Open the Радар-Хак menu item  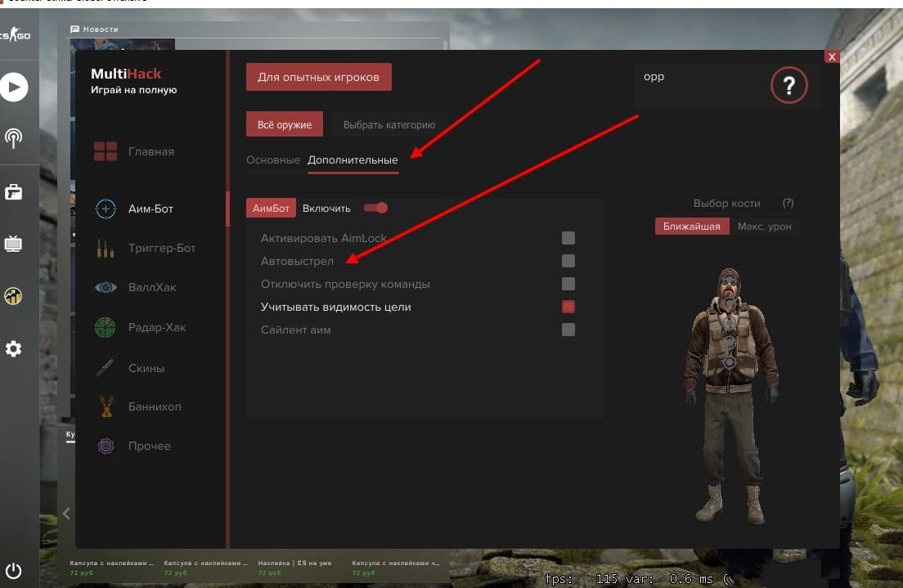pyautogui.click(x=157, y=327)
